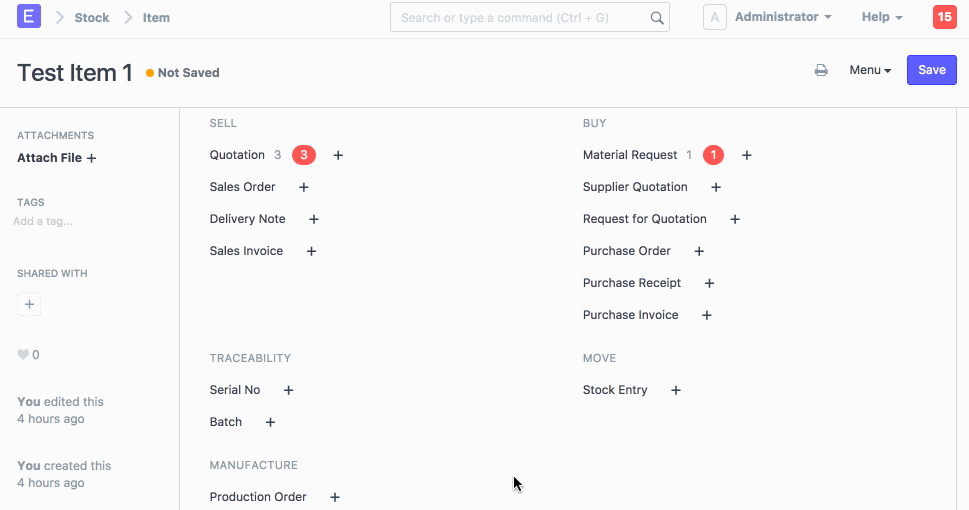The height and width of the screenshot is (510, 969).
Task: Add a Purchase Order using plus icon
Action: 699,251
